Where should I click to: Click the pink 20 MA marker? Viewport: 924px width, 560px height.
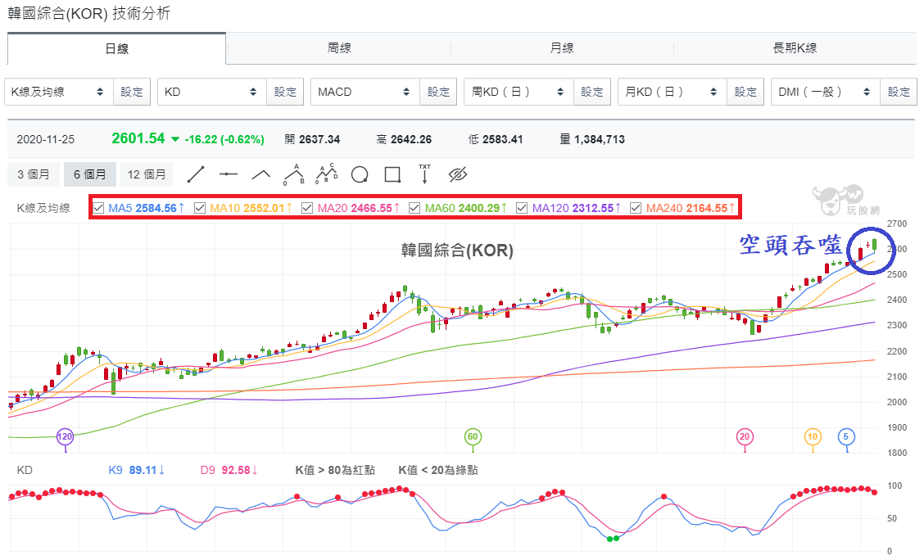click(x=745, y=437)
